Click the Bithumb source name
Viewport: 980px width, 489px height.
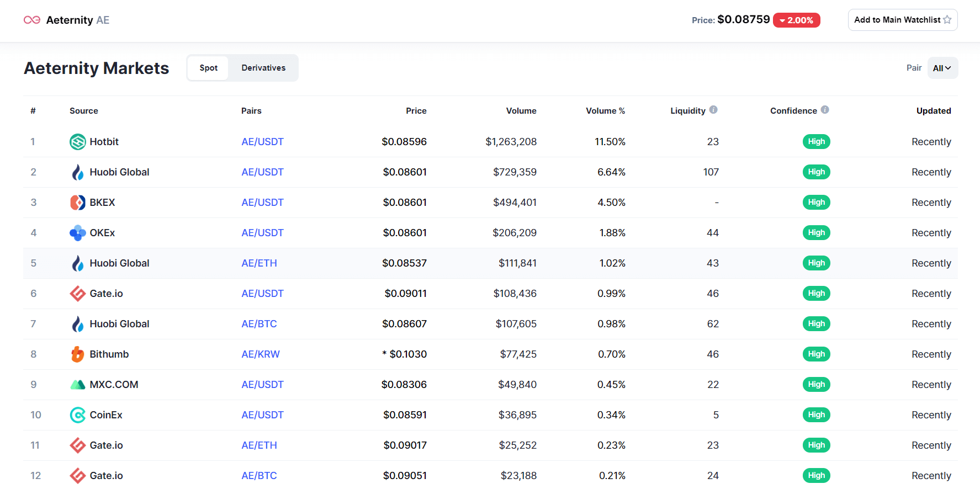point(109,354)
